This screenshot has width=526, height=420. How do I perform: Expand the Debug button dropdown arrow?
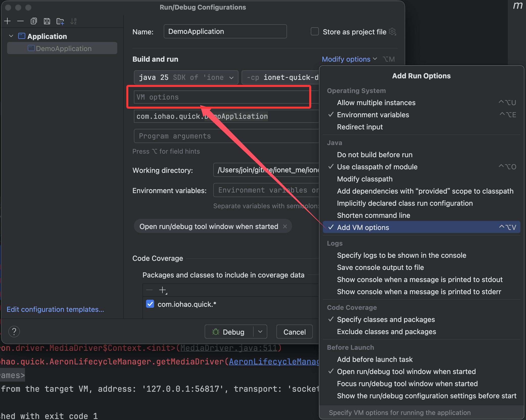click(x=260, y=332)
